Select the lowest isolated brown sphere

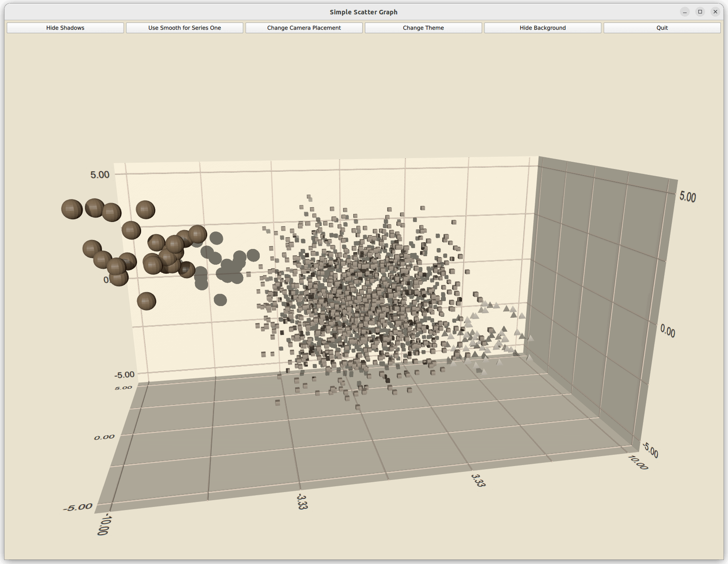click(x=146, y=301)
